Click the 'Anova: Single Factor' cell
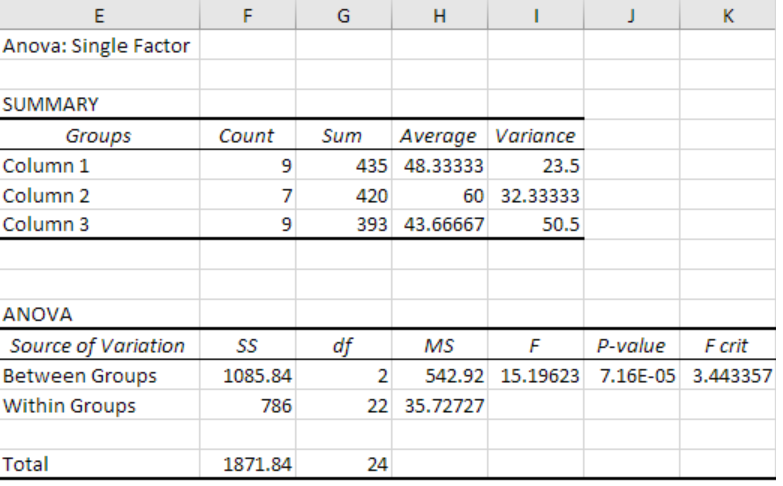This screenshot has width=783, height=486. [99, 45]
